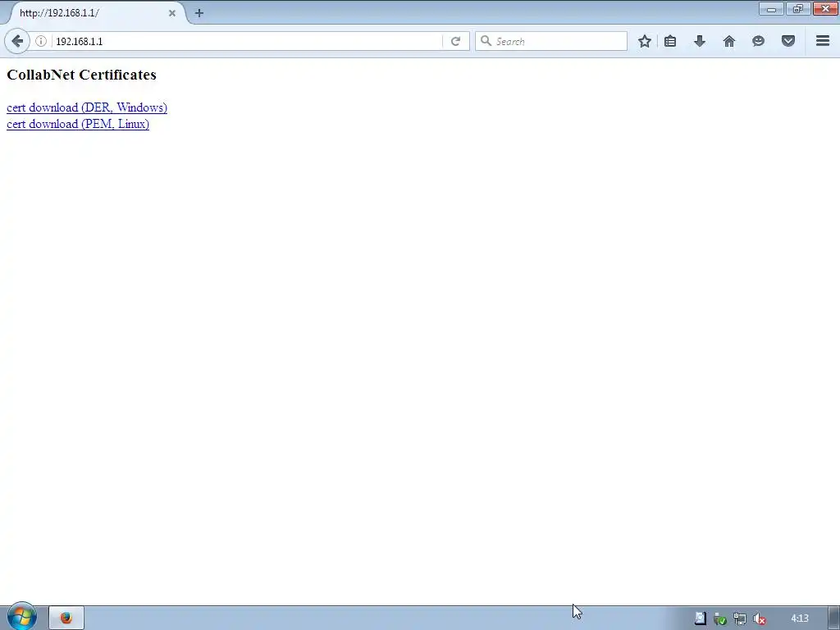Screen dimensions: 840x630
Task: Download the PEM Linux certificate
Action: [x=78, y=125]
